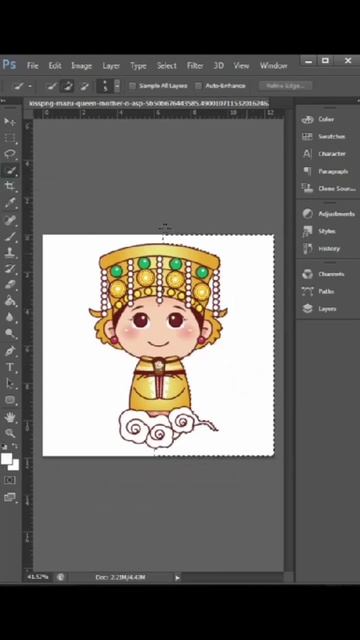
Task: Select the Eyedropper tool
Action: coord(10,203)
